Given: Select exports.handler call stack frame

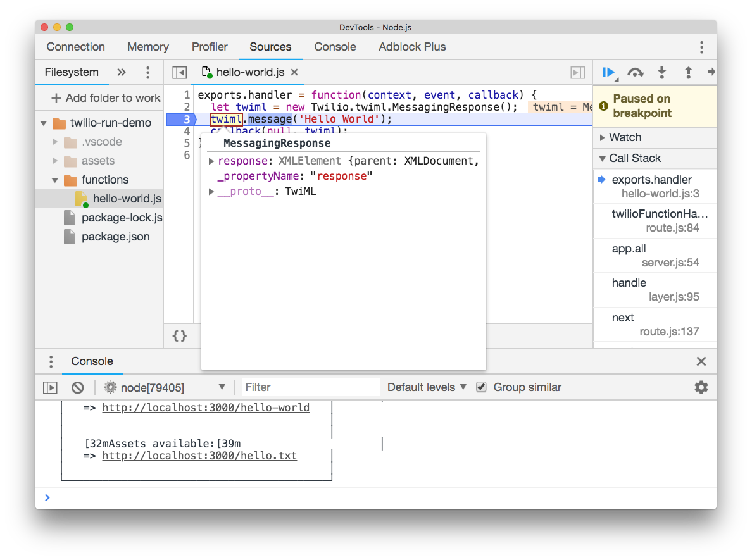Looking at the screenshot, I should [x=655, y=187].
